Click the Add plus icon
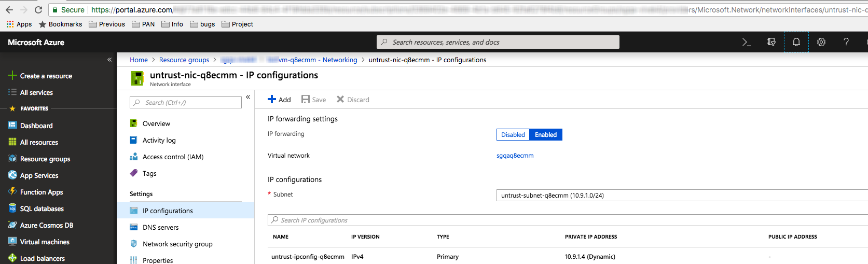Viewport: 868px width, 264px height. pos(272,100)
